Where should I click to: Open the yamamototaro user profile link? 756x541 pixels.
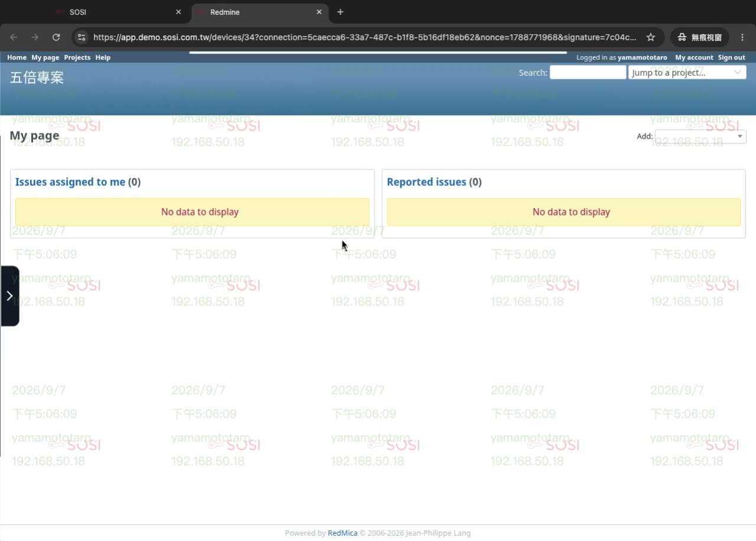643,57
